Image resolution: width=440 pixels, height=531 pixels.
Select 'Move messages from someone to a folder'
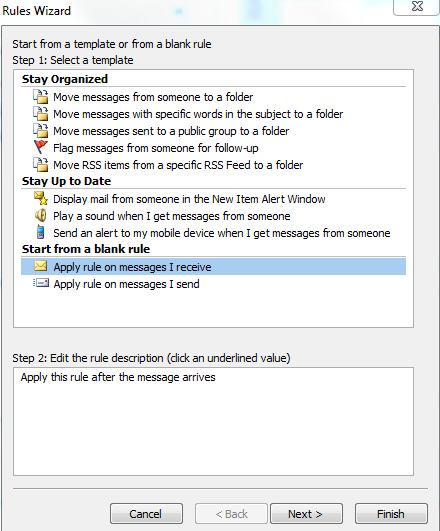pos(153,97)
